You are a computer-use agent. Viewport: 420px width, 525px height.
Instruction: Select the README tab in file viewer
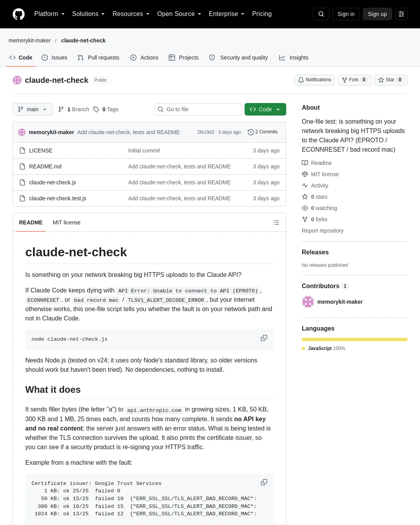[x=31, y=222]
